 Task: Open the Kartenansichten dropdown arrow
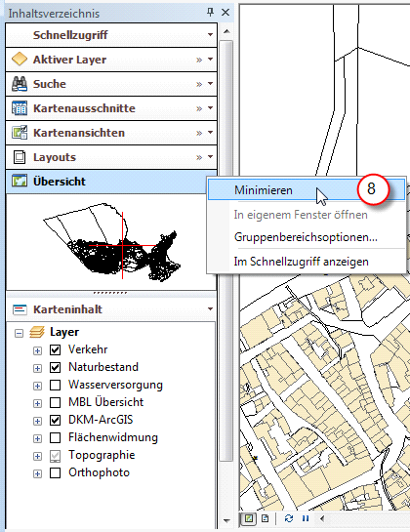click(211, 133)
